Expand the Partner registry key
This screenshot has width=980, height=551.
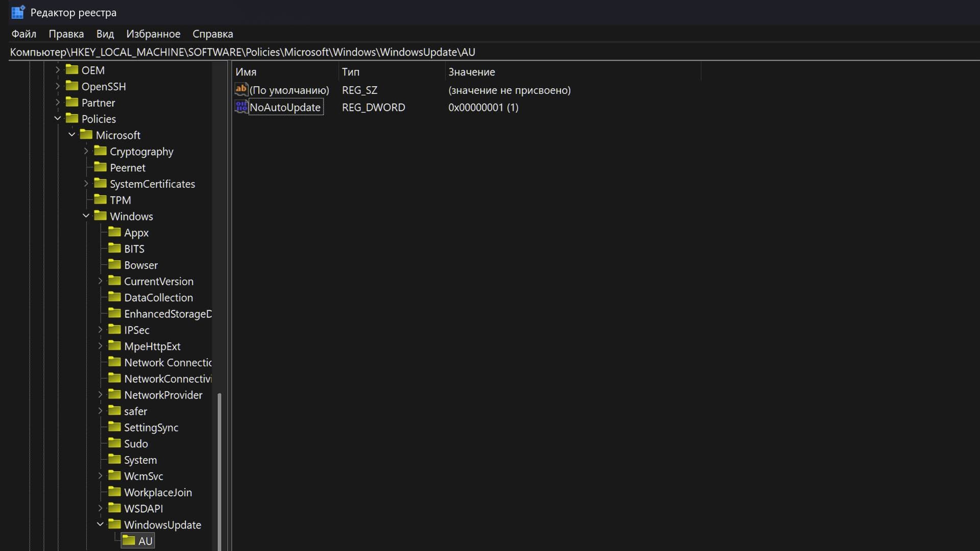[58, 103]
